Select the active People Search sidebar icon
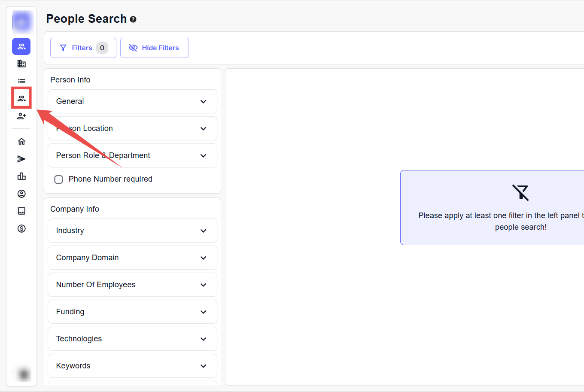This screenshot has height=392, width=584. pos(21,46)
